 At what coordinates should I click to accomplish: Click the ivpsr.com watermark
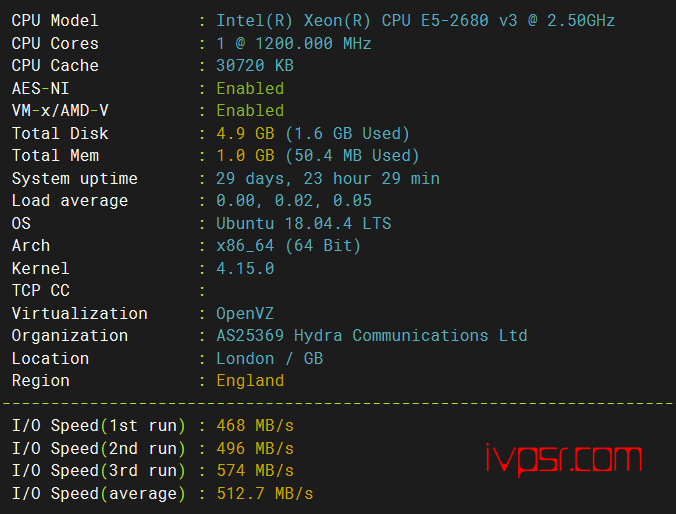pos(564,460)
